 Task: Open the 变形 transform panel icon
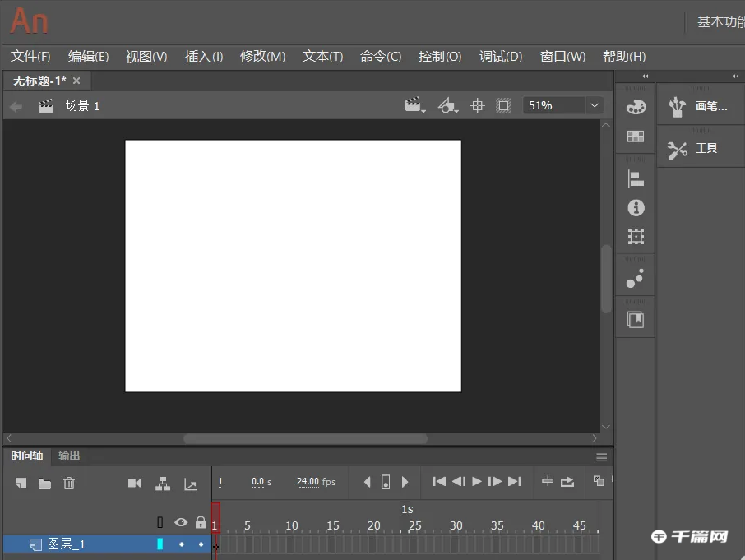point(635,236)
